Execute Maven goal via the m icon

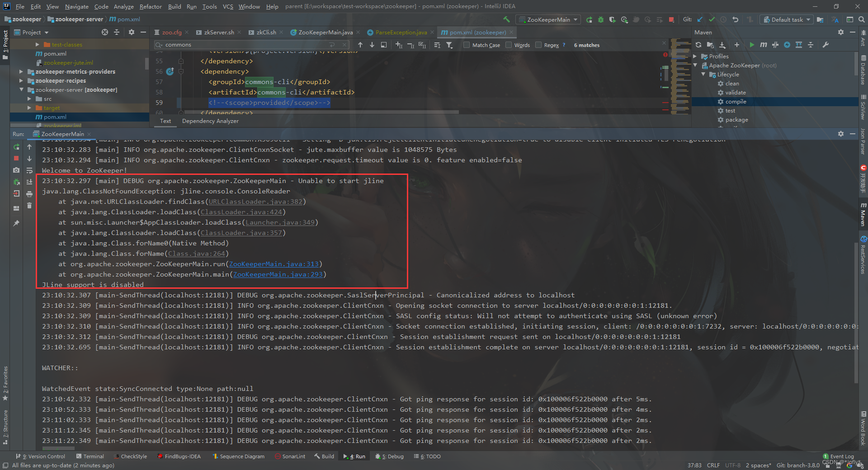pos(764,45)
